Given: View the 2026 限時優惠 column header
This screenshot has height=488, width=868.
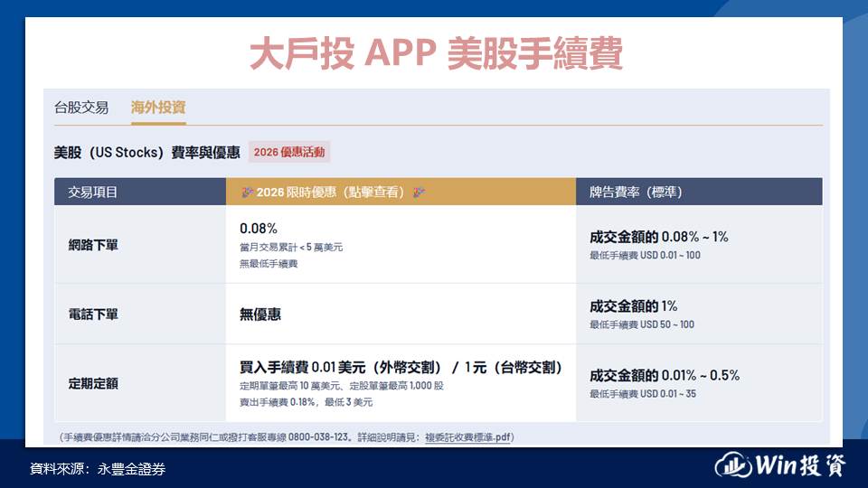Looking at the screenshot, I should tap(333, 192).
